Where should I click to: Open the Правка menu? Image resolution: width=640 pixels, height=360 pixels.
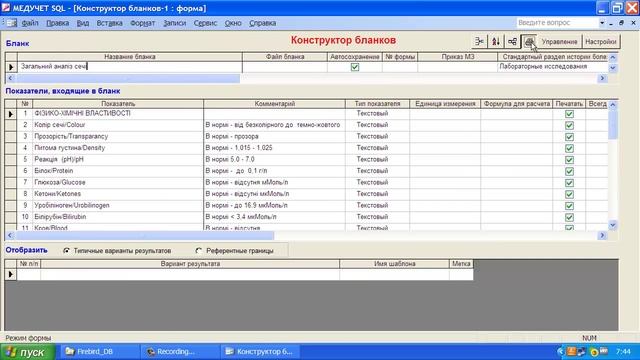click(x=58, y=23)
